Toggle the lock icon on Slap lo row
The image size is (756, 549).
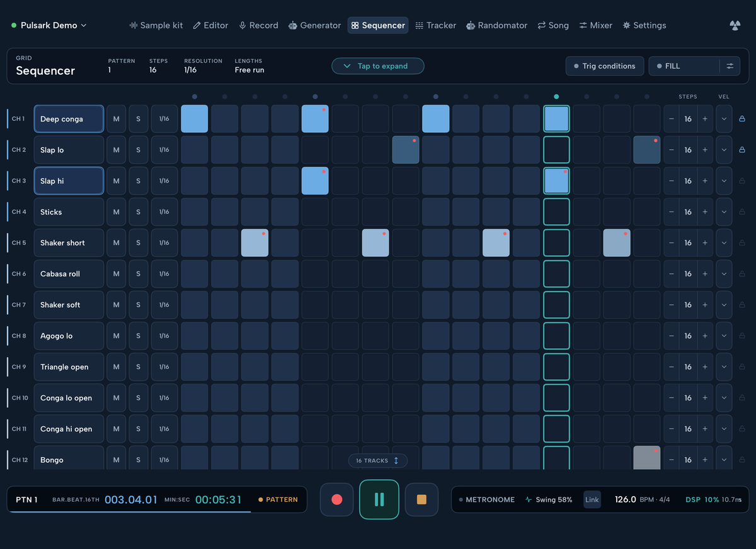pos(742,150)
